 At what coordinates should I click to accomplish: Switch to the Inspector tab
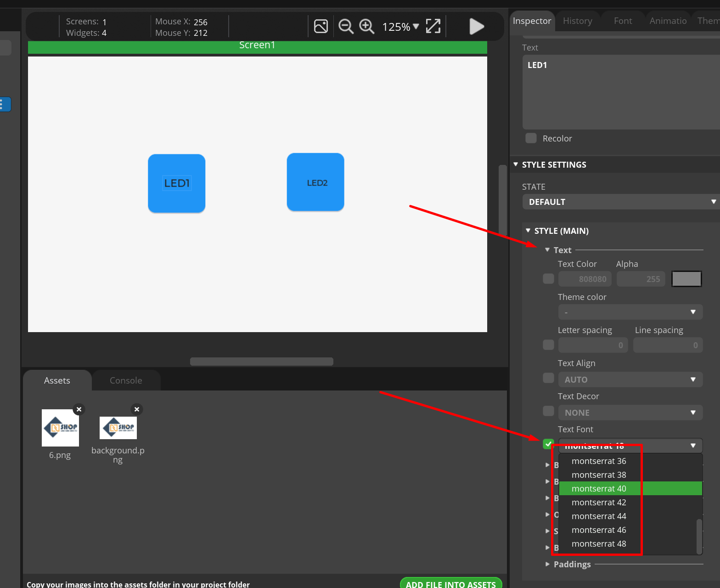tap(532, 21)
